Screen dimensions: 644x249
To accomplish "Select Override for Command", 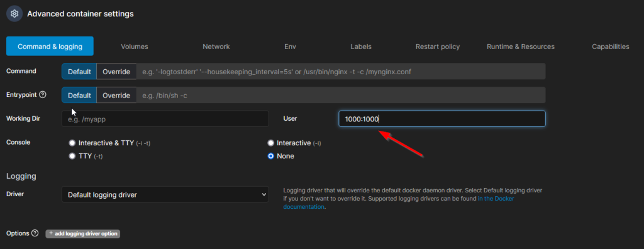I will [116, 72].
